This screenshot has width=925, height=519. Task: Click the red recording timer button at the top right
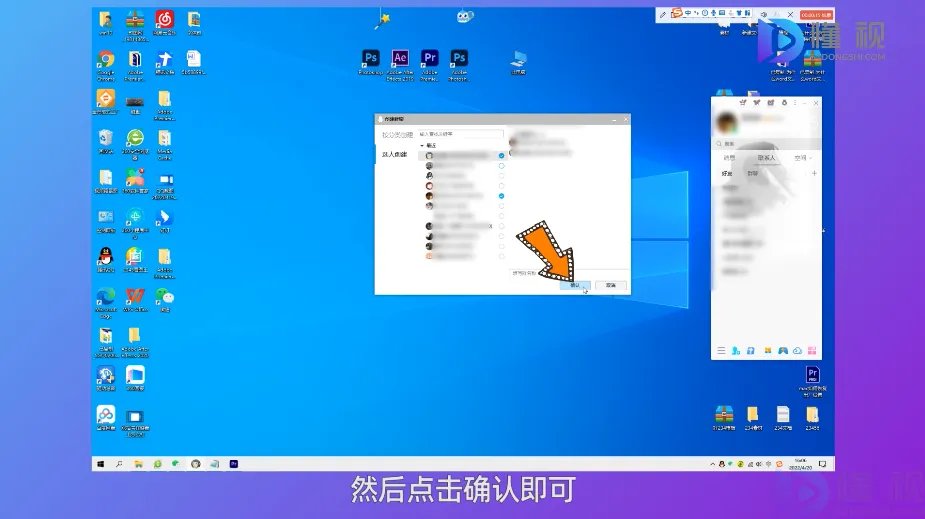(x=816, y=14)
